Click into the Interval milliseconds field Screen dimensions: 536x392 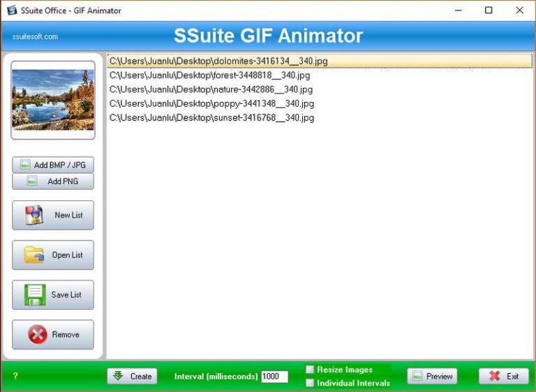274,376
